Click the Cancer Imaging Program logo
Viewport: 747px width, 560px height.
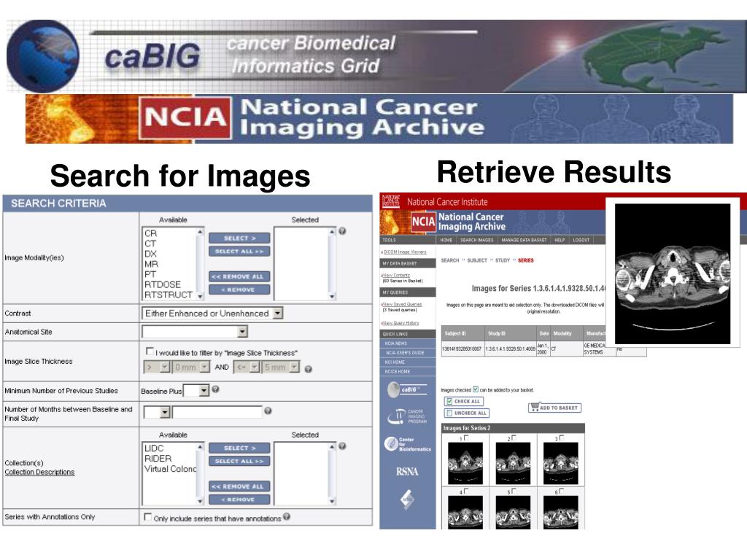click(x=407, y=416)
